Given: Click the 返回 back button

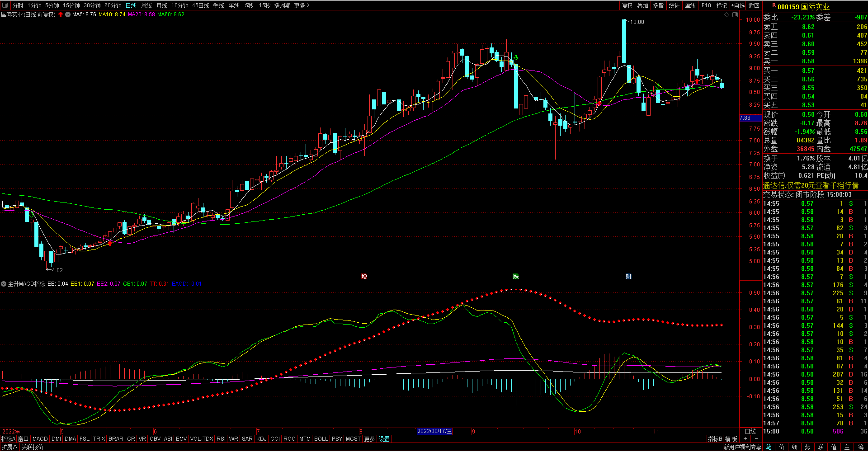Looking at the screenshot, I should pos(754,5).
